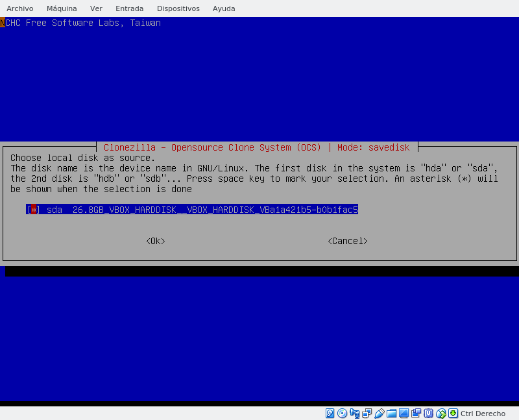Open the Archivo menu

coord(20,8)
